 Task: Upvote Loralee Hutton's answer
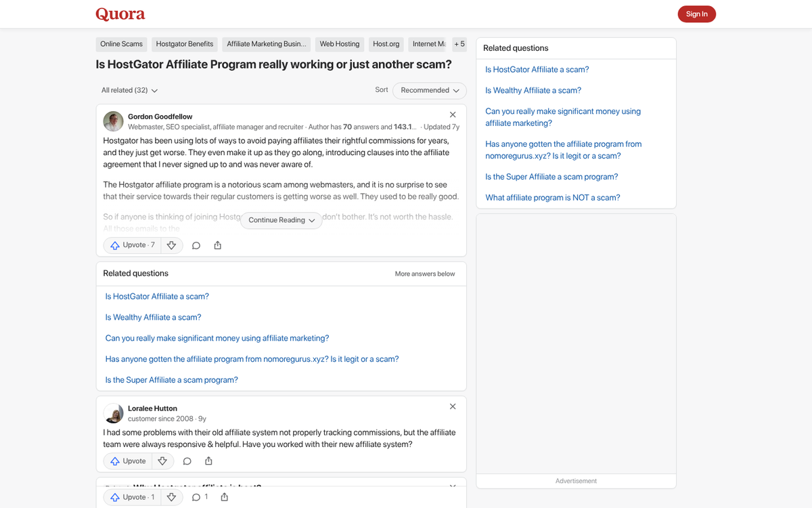point(129,461)
